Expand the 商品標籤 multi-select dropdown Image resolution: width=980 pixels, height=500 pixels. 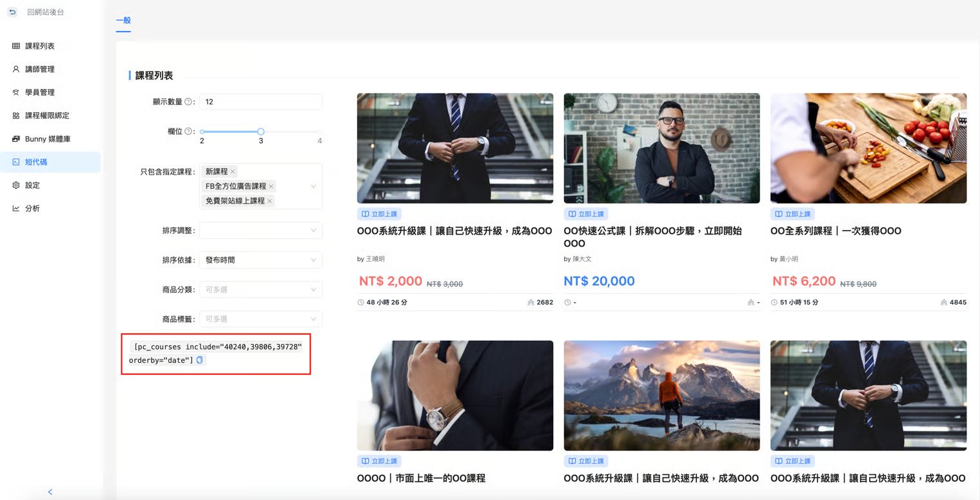[x=260, y=319]
